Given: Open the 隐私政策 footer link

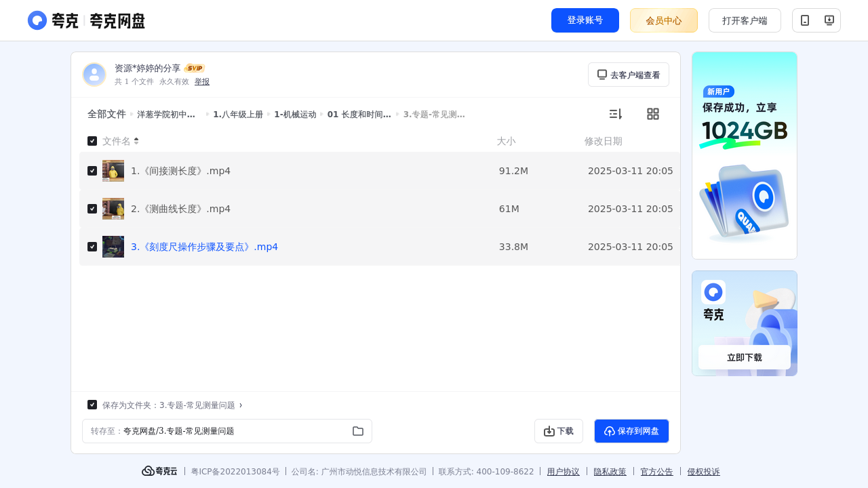Looking at the screenshot, I should tap(610, 472).
